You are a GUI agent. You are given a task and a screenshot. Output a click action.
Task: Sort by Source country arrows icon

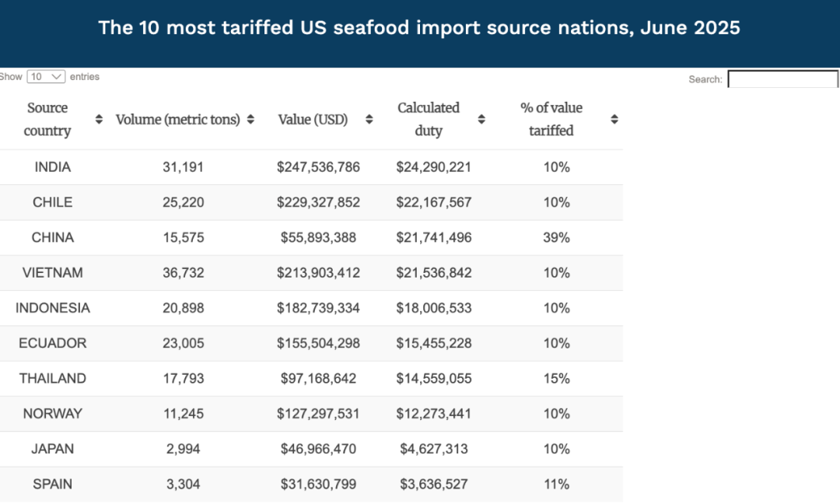click(99, 120)
